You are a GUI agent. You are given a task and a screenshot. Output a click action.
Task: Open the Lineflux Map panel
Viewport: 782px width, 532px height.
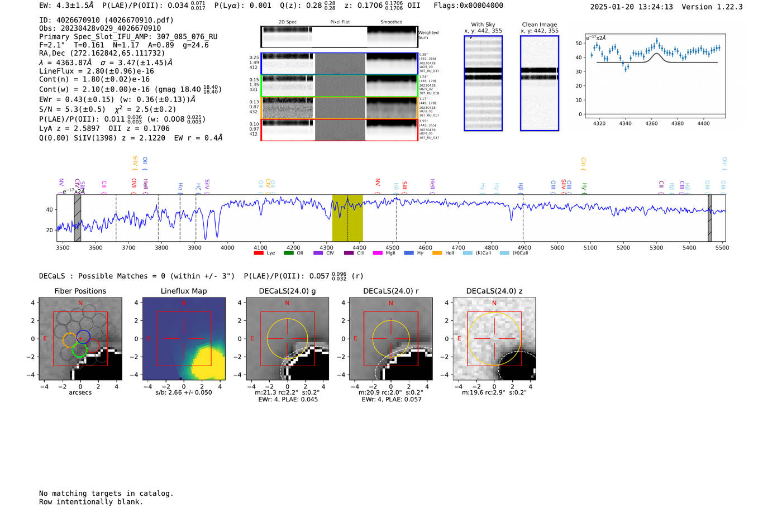coord(184,339)
